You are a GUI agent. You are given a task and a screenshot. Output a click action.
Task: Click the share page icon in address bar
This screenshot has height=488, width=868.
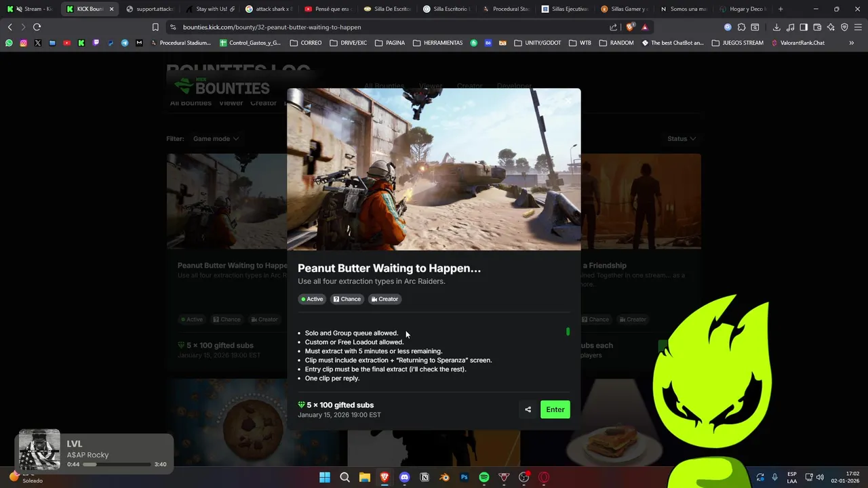[613, 27]
